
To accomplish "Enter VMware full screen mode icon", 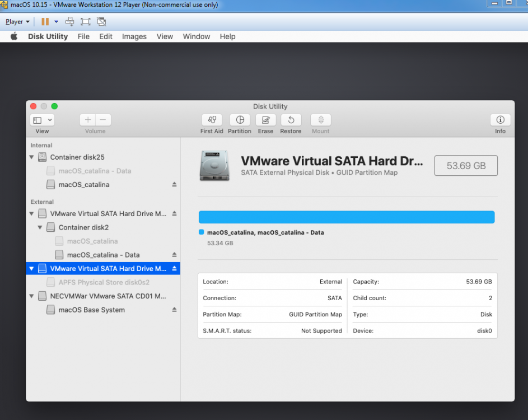I will [86, 21].
